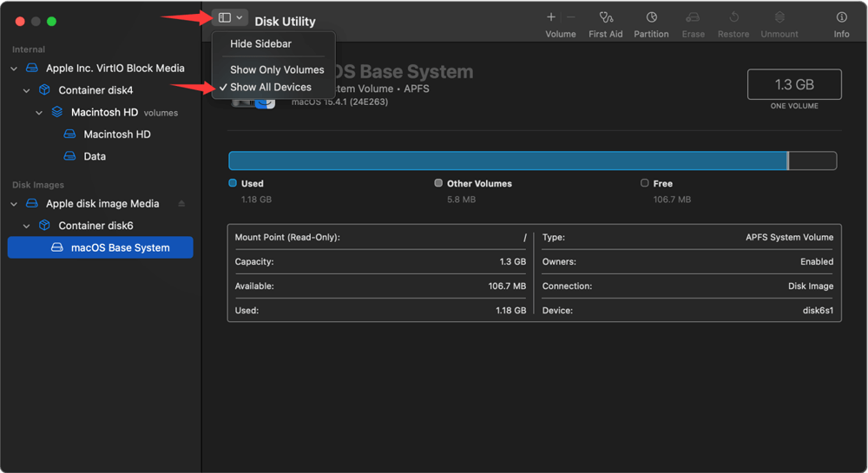Click the Disk Utility window title
868x473 pixels.
(285, 22)
